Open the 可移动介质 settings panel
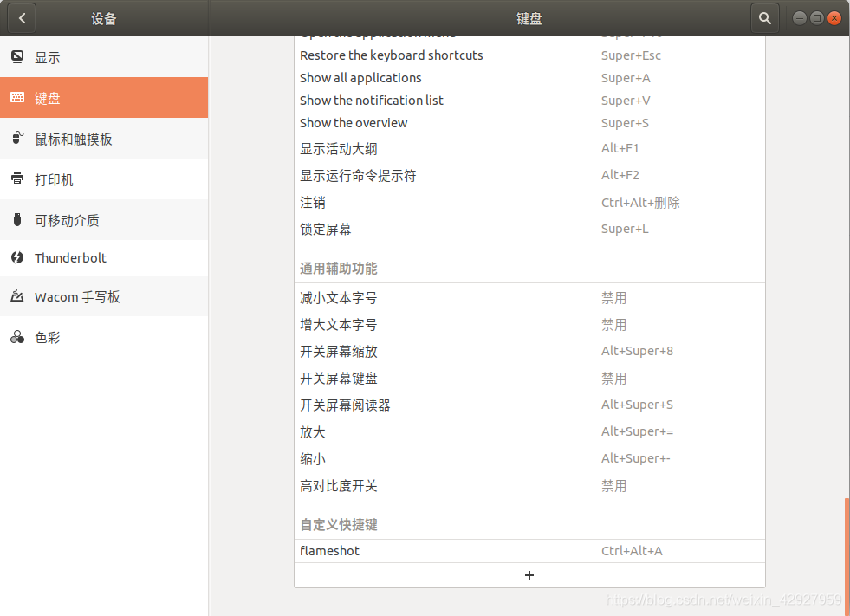Viewport: 850px width, 616px height. pyautogui.click(x=104, y=219)
